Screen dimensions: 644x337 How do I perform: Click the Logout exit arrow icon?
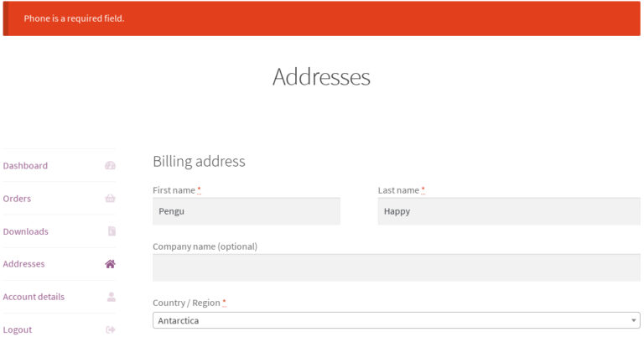coord(110,329)
